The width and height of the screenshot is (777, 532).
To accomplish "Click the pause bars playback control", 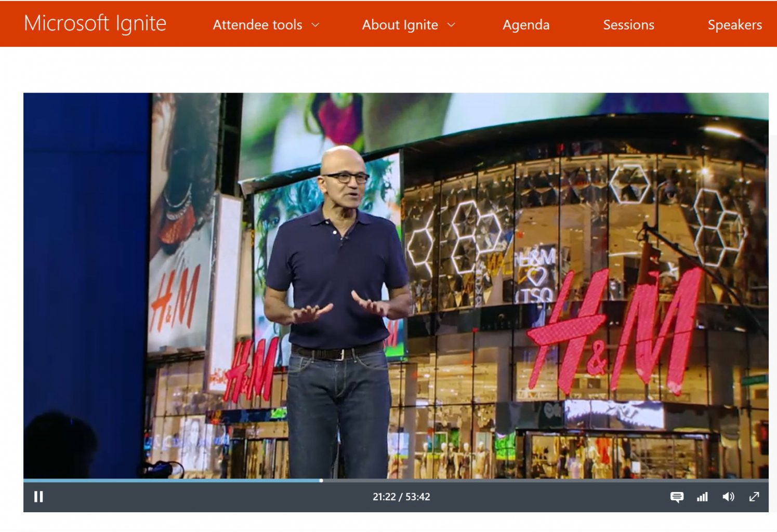I will tap(38, 497).
